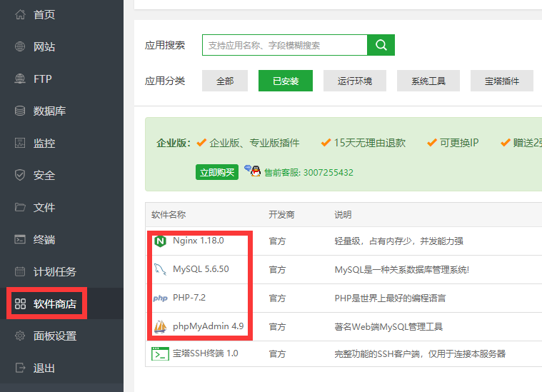Click the folder icon beside 文件
The height and width of the screenshot is (392, 542).
coord(20,207)
